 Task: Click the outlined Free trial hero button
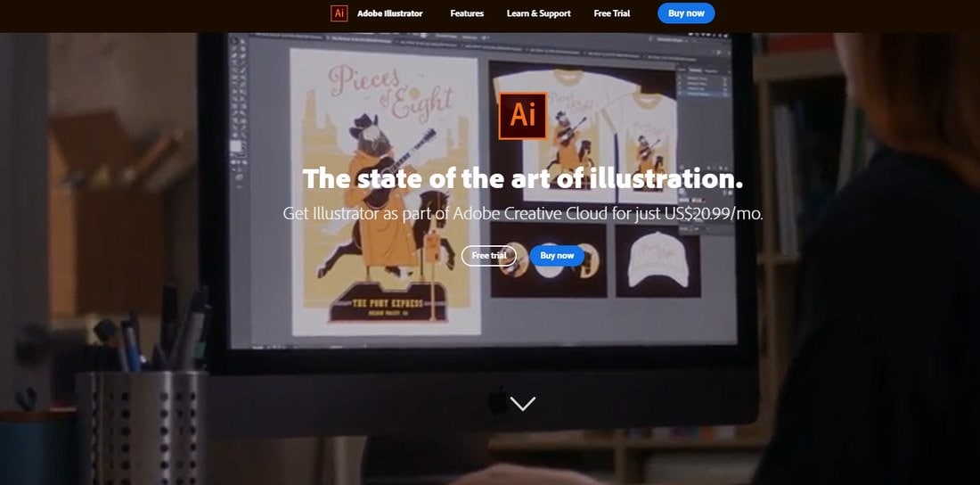(x=489, y=255)
